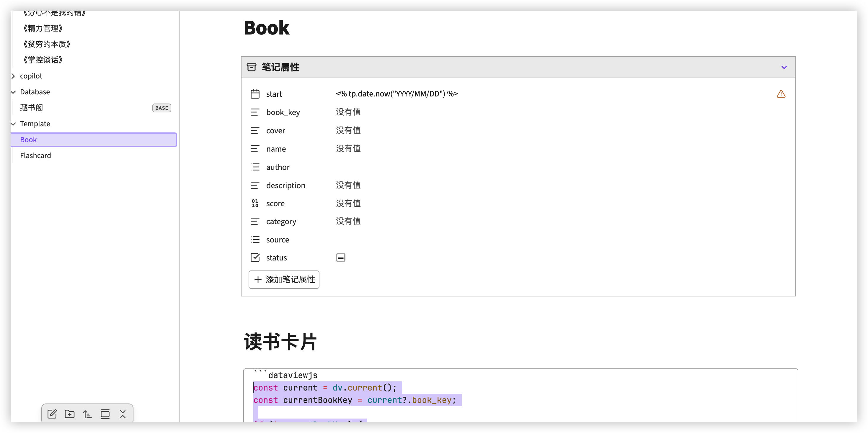The image size is (868, 433).
Task: Open the 藏书阁 base file
Action: click(x=31, y=108)
